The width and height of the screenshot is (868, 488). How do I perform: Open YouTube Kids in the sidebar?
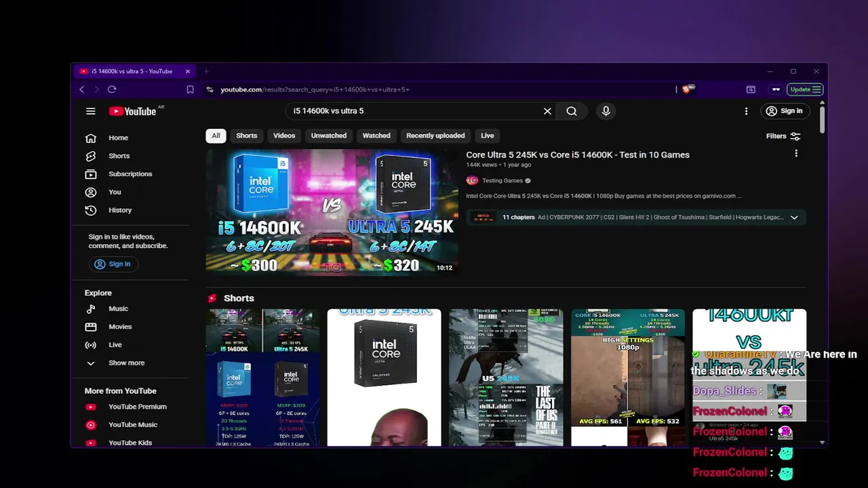click(x=130, y=443)
